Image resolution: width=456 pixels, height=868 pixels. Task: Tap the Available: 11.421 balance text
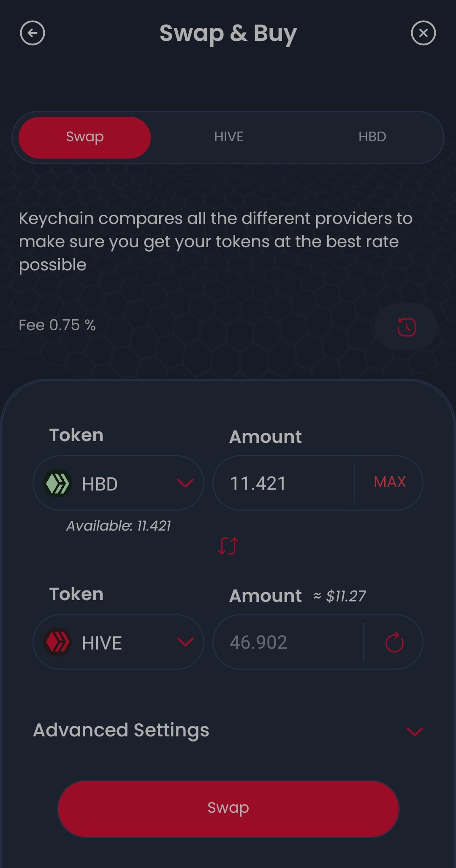pos(119,526)
